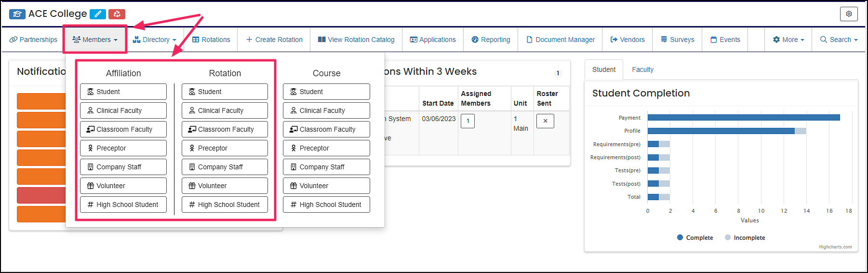The image size is (868, 273).
Task: Select Student under Rotation
Action: [x=225, y=92]
